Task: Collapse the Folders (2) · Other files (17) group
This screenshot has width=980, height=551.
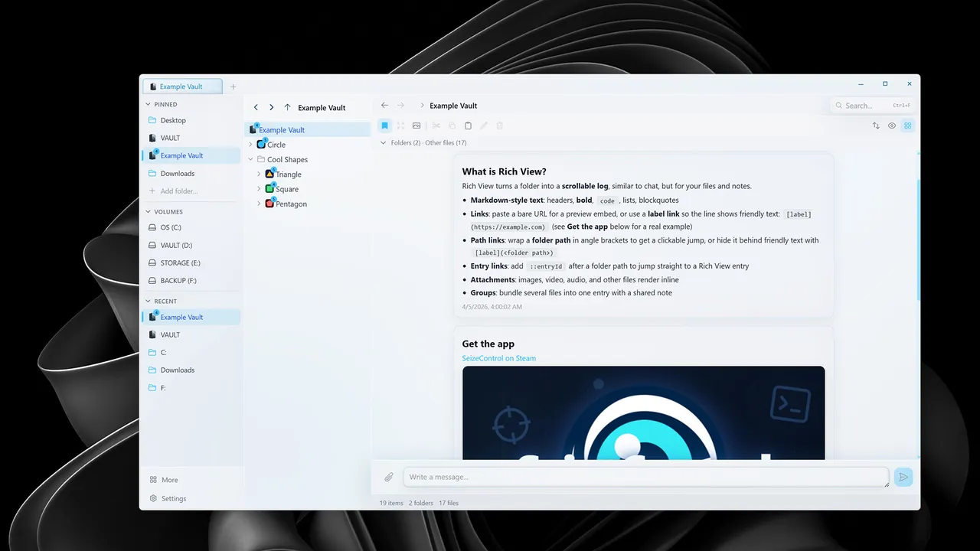Action: (384, 142)
